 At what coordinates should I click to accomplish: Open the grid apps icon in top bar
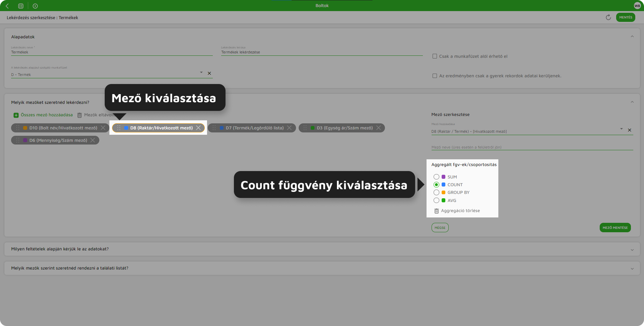pyautogui.click(x=21, y=6)
